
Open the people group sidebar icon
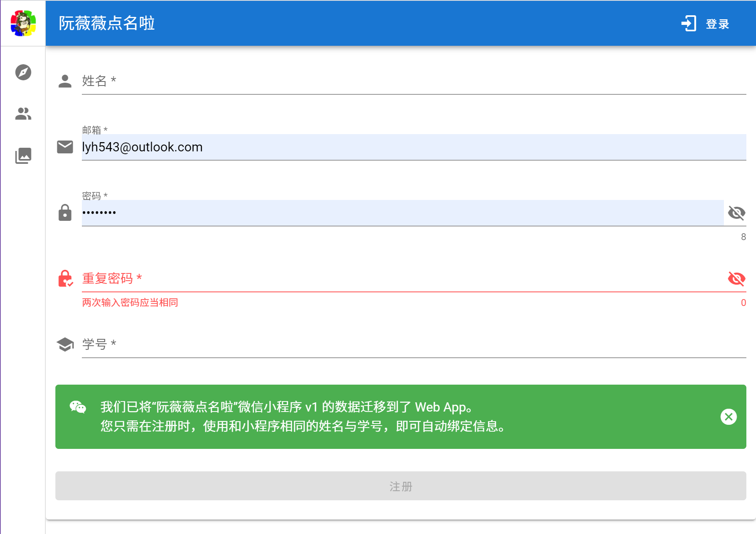[23, 114]
